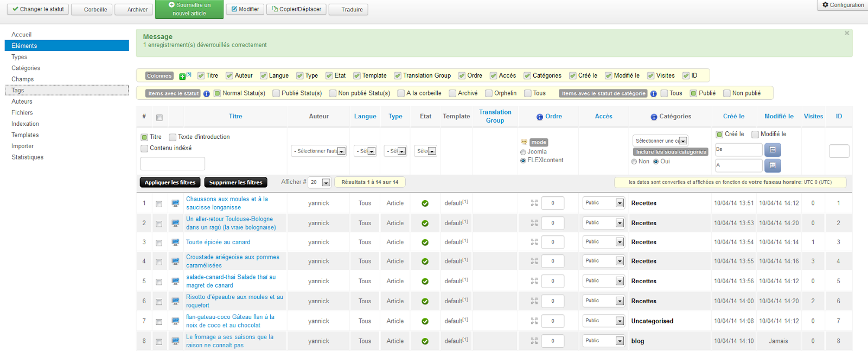Click published state icon for Tourte épicée au canard
The image size is (868, 351).
[425, 242]
